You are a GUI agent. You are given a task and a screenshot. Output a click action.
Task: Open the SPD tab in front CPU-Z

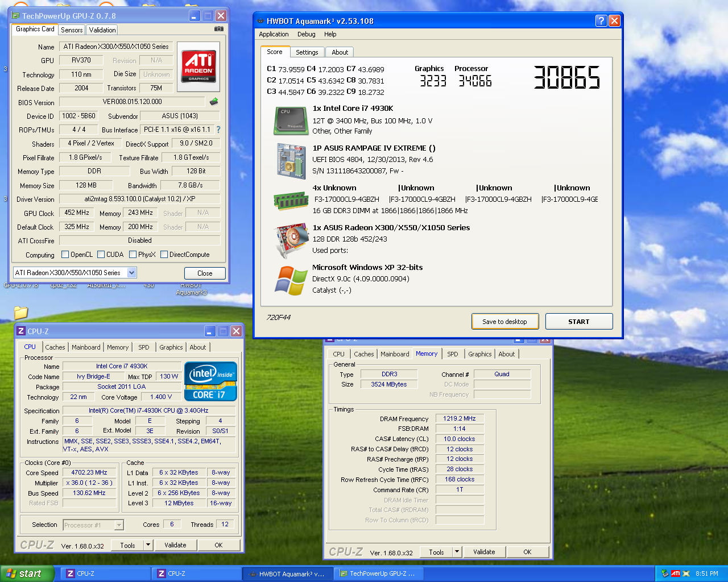pos(144,347)
